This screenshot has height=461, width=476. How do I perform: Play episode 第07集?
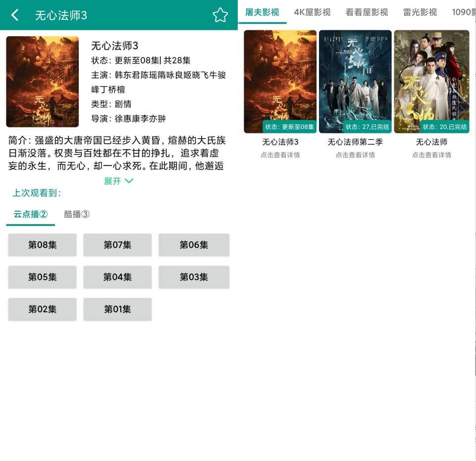click(x=117, y=245)
